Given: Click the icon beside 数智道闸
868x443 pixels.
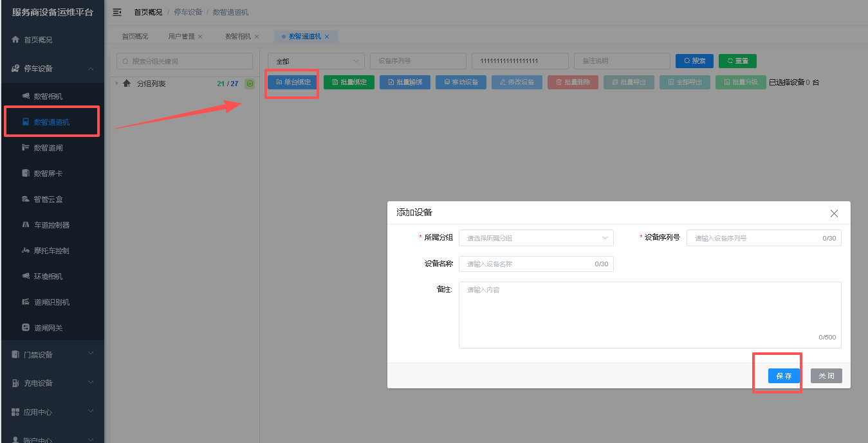Looking at the screenshot, I should [26, 148].
